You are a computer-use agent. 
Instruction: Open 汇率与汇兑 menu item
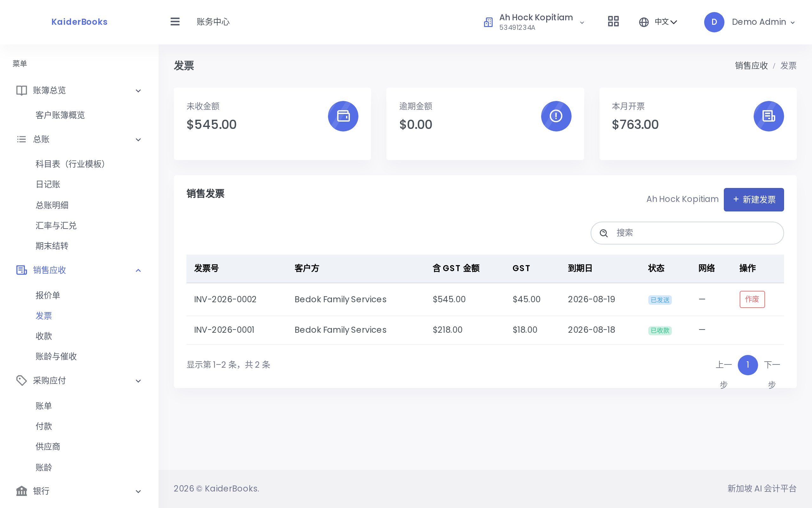[56, 225]
